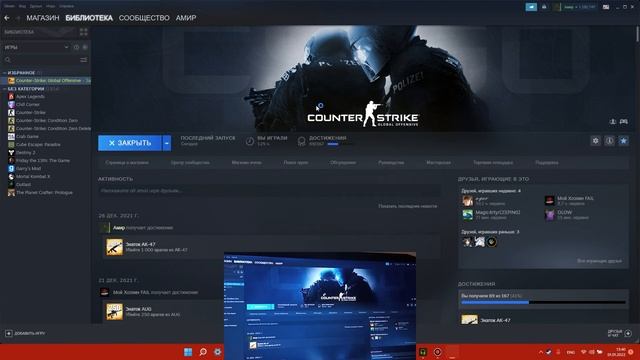The width and height of the screenshot is (640, 360).
Task: Open the Мастерская workshop link
Action: pyautogui.click(x=438, y=162)
